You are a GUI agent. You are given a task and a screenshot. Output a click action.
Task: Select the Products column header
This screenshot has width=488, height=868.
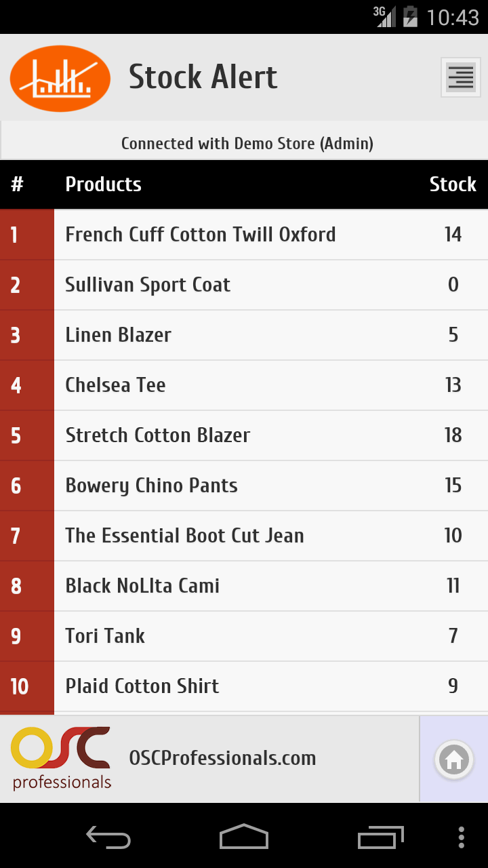[x=103, y=184]
